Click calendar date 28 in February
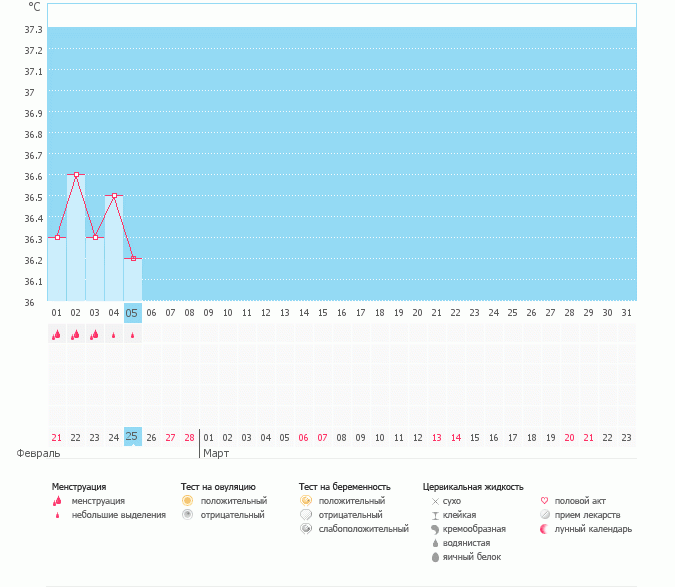The image size is (675, 587). click(189, 437)
